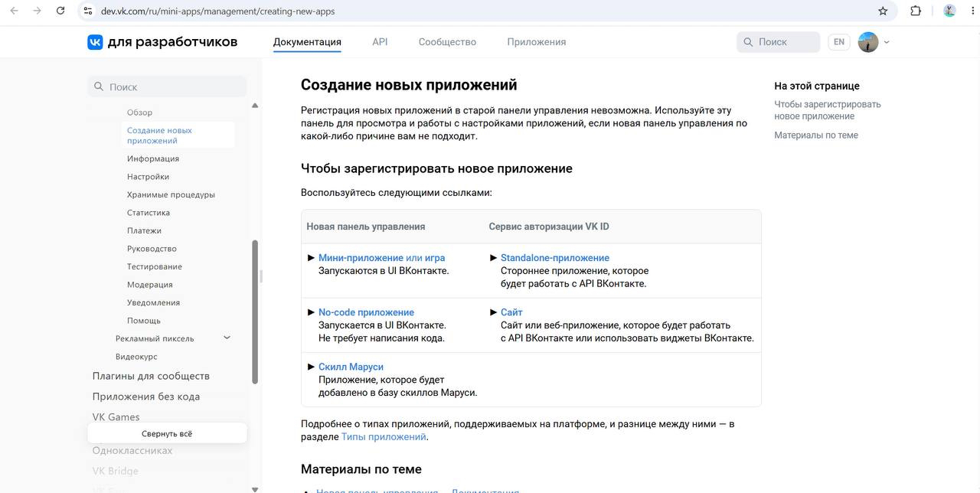
Task: Open Информация in the sidebar
Action: [x=153, y=158]
